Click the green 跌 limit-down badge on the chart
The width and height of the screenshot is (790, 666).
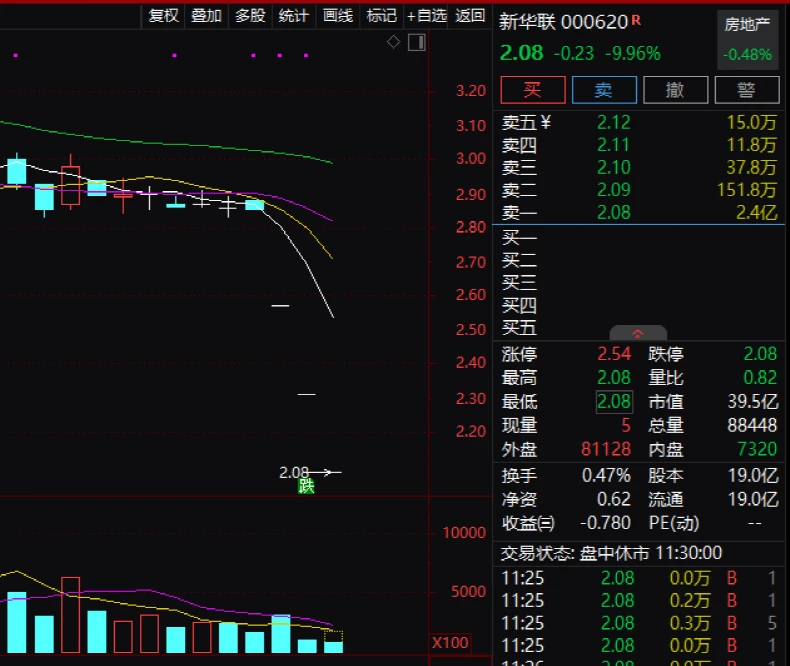[306, 486]
